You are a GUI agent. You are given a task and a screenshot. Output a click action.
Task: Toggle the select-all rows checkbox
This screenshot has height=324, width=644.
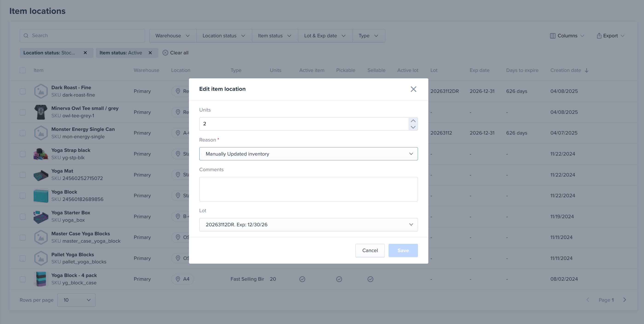point(23,70)
